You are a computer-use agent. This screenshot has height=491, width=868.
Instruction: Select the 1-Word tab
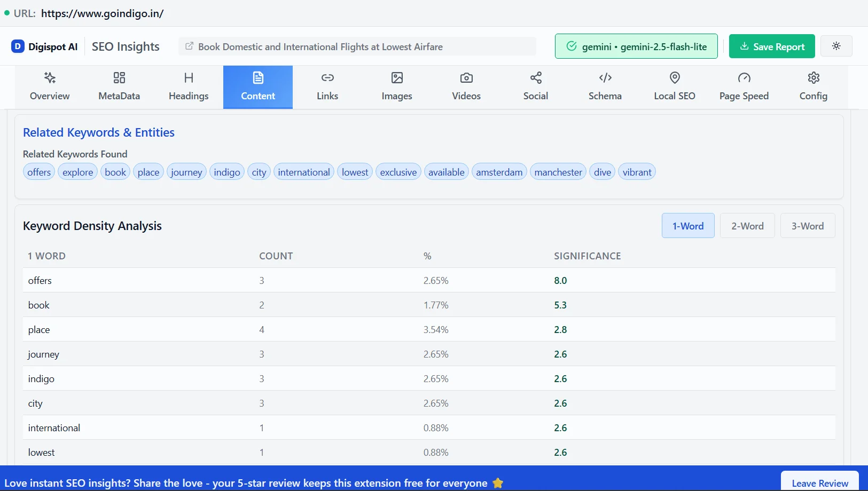[687, 225]
